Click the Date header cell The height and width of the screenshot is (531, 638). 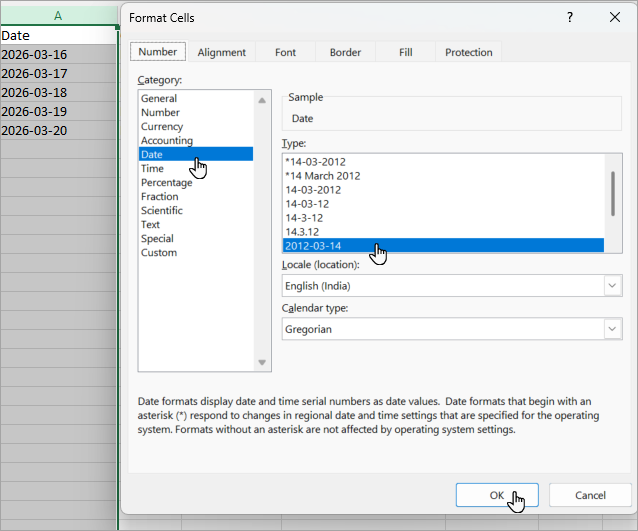[58, 35]
